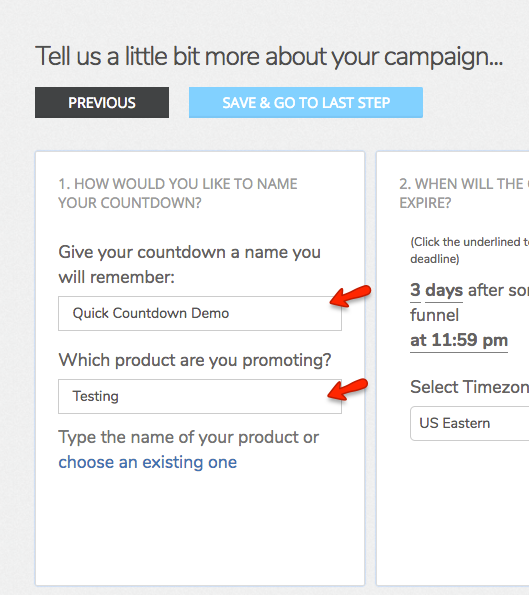The image size is (529, 595).
Task: Click the step 2 expire section heading
Action: [464, 194]
